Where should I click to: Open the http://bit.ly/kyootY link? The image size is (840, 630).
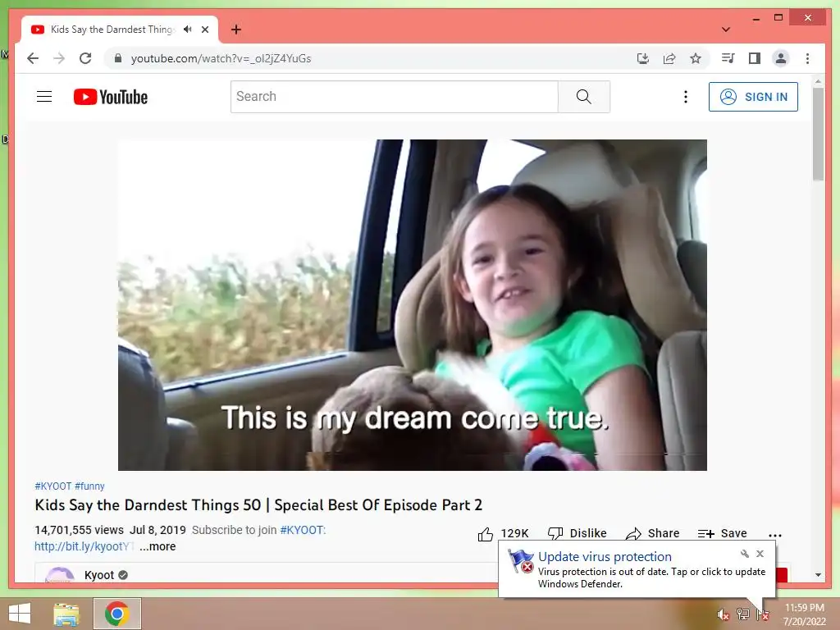tap(84, 546)
